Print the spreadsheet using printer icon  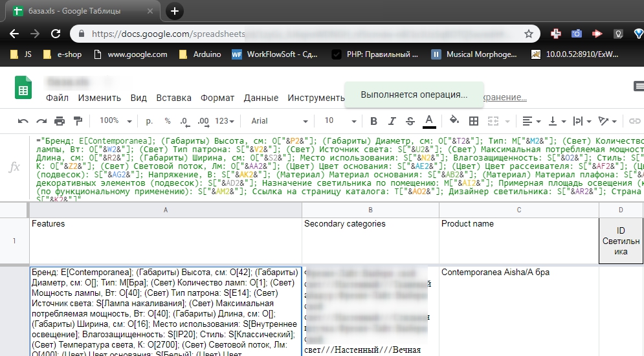pyautogui.click(x=60, y=121)
